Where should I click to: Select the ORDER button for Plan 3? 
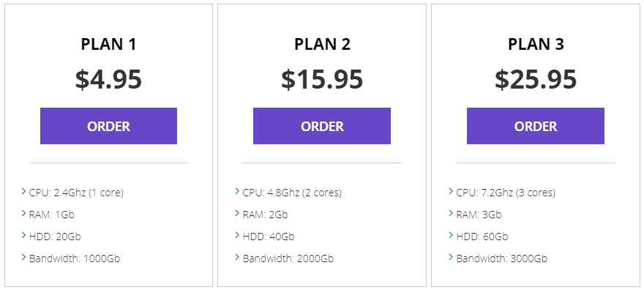536,126
